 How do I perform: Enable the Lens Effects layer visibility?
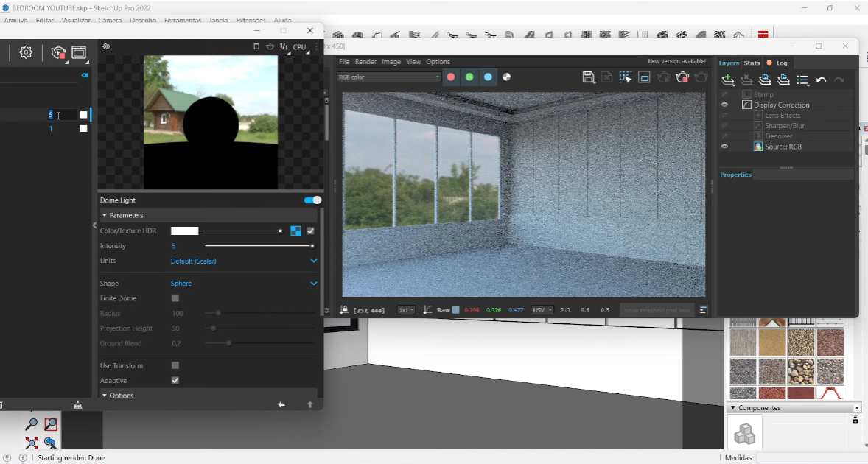tap(724, 116)
